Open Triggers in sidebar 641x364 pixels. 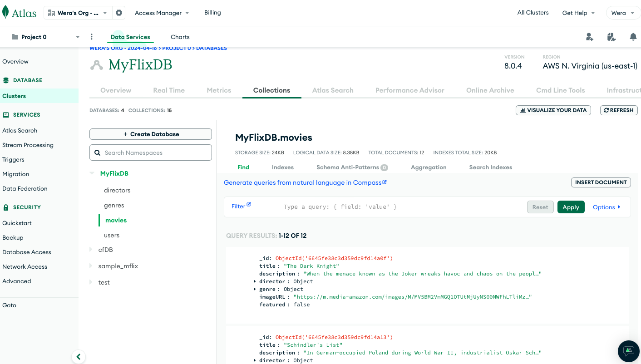click(x=13, y=159)
